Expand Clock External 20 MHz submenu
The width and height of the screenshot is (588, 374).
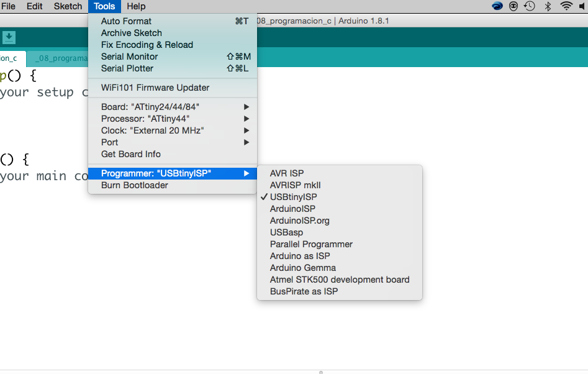pyautogui.click(x=173, y=130)
